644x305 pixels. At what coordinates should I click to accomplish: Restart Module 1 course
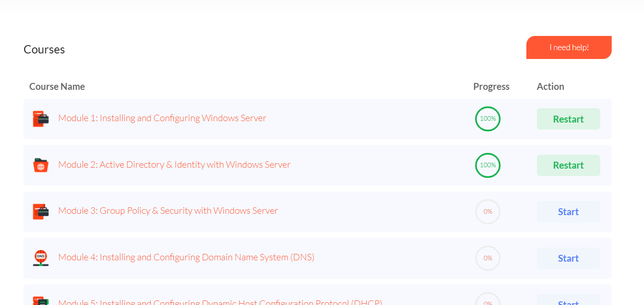point(568,119)
